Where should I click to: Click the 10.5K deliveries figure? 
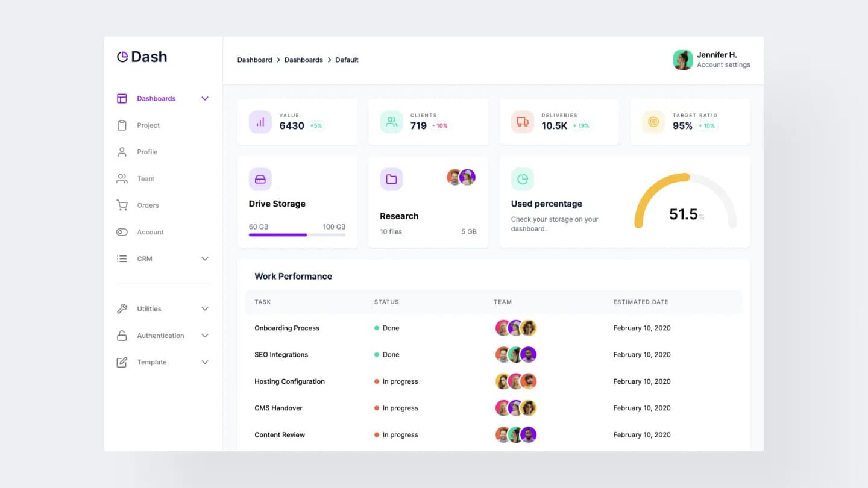pos(554,125)
